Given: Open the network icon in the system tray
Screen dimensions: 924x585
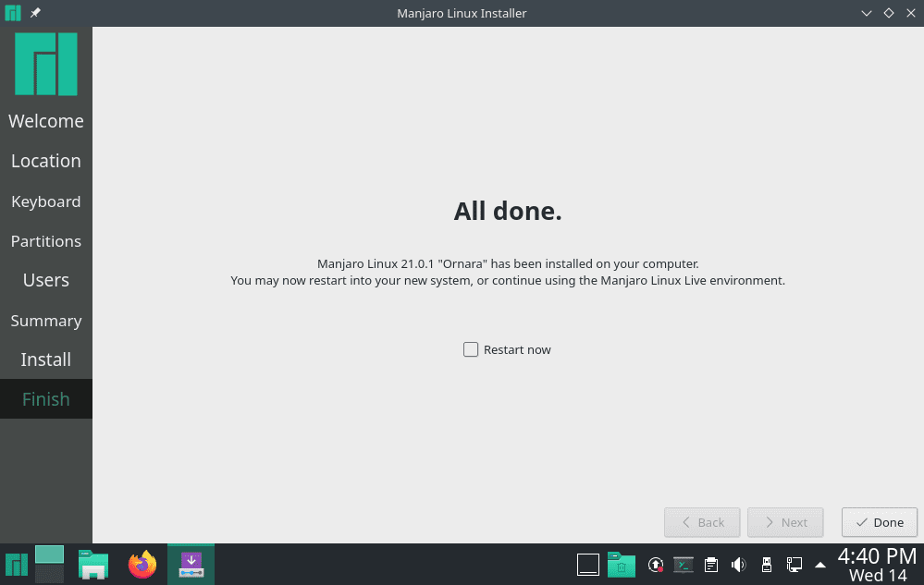Looking at the screenshot, I should click(794, 564).
